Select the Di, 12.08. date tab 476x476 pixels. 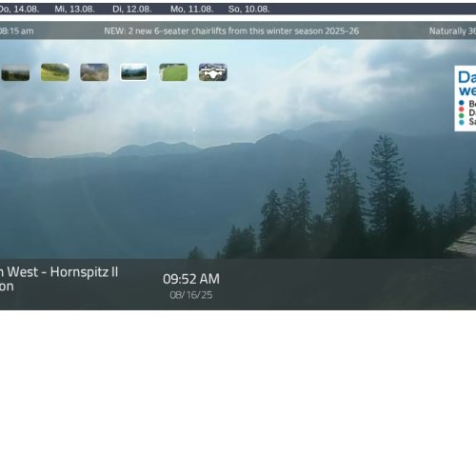[132, 10]
